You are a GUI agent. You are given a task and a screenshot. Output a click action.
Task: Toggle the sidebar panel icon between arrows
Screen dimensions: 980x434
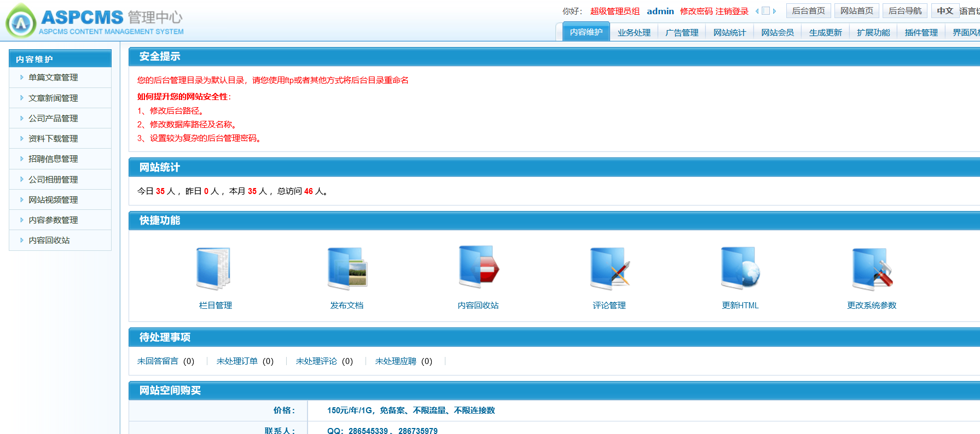pos(766,11)
